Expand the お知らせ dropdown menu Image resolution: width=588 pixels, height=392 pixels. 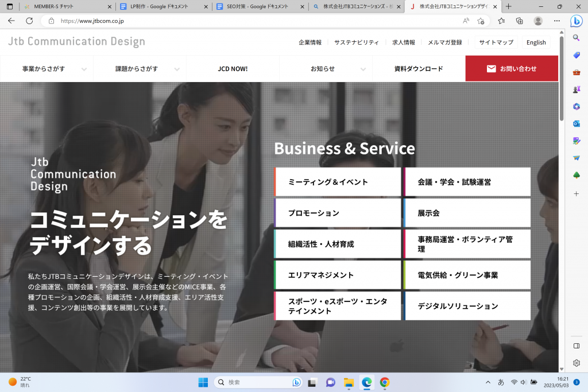[326, 69]
